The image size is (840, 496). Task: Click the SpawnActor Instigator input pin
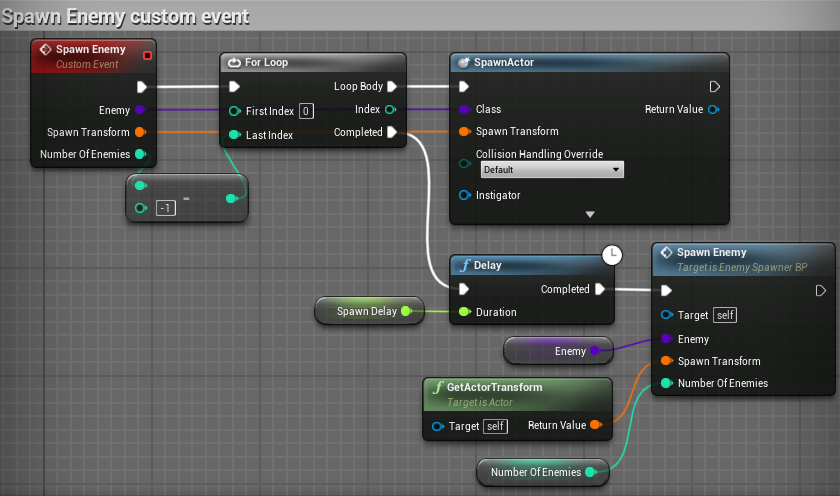465,195
